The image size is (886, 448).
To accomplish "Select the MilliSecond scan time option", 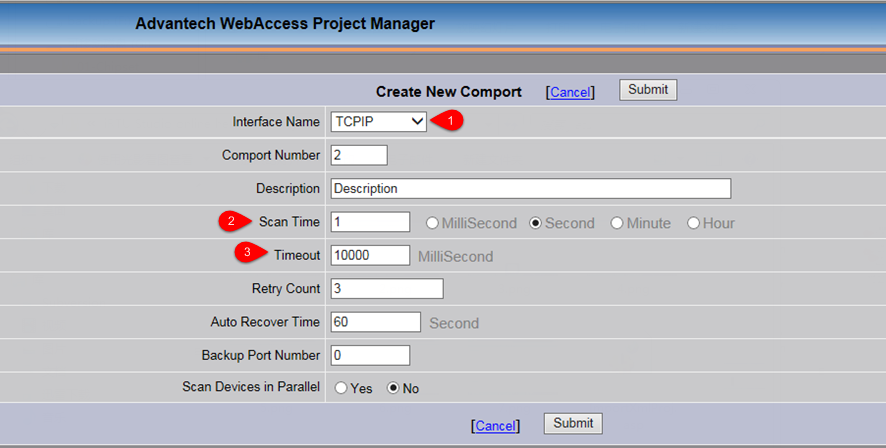I will (x=433, y=223).
